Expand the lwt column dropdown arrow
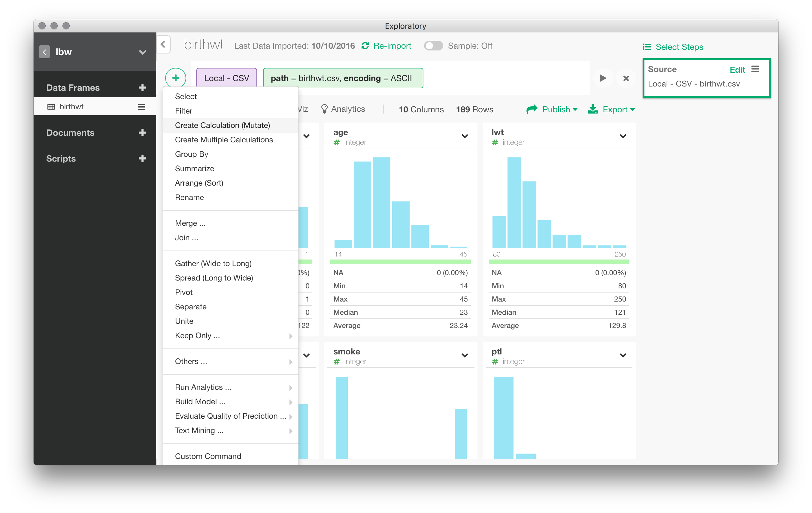 (623, 136)
